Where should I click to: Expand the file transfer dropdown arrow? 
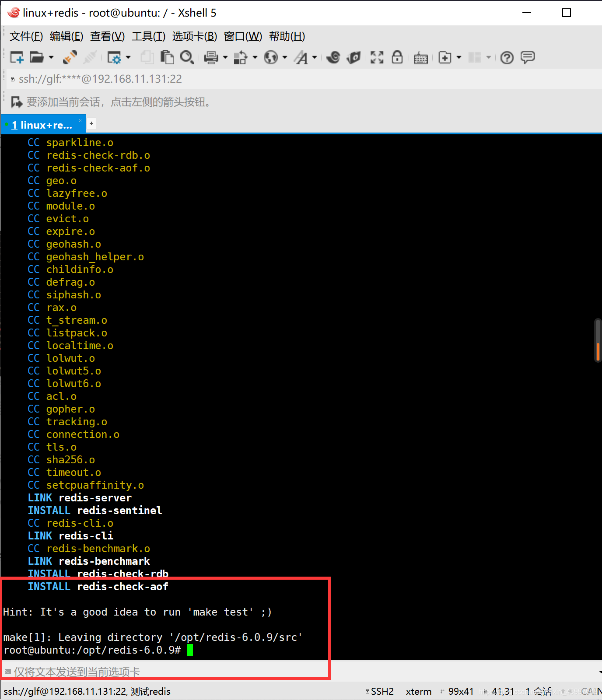pyautogui.click(x=255, y=57)
